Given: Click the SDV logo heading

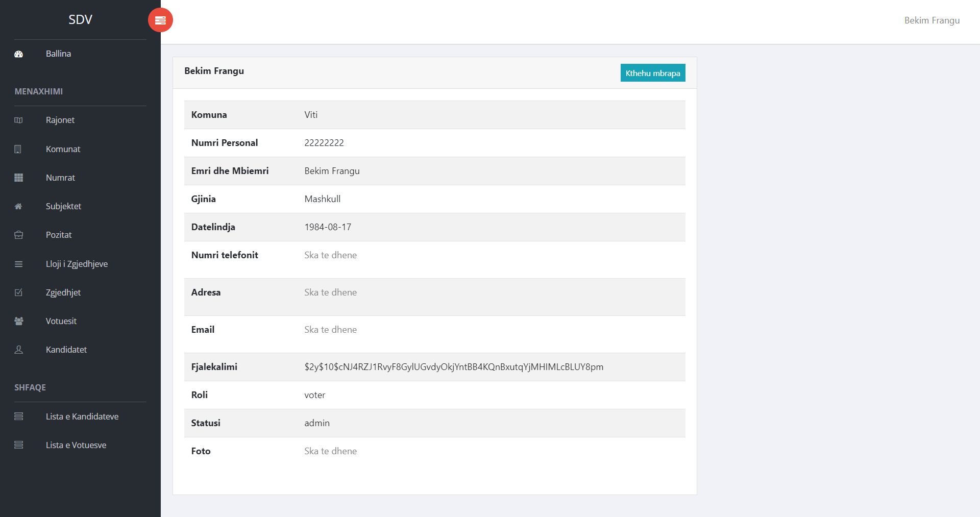Looking at the screenshot, I should click(80, 19).
